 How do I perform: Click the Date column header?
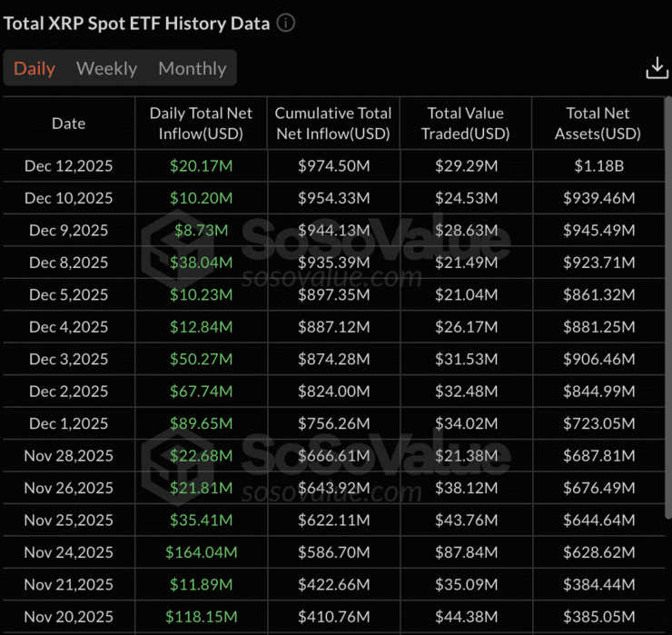click(x=69, y=124)
